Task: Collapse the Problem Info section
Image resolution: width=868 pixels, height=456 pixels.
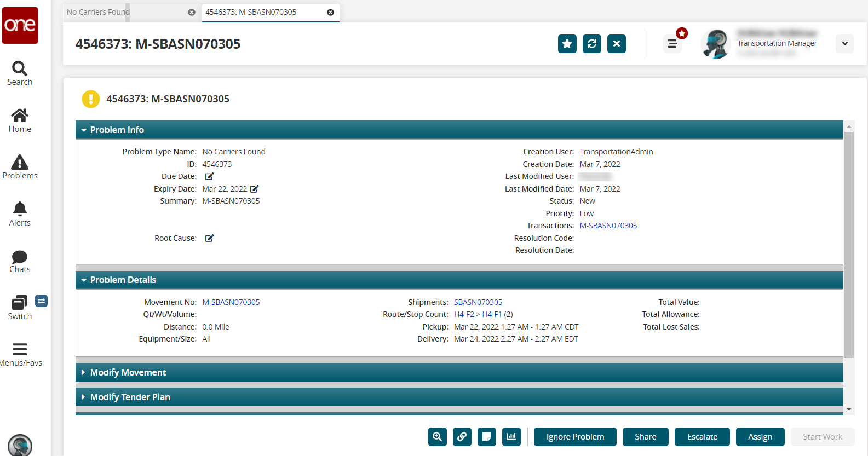Action: [84, 130]
